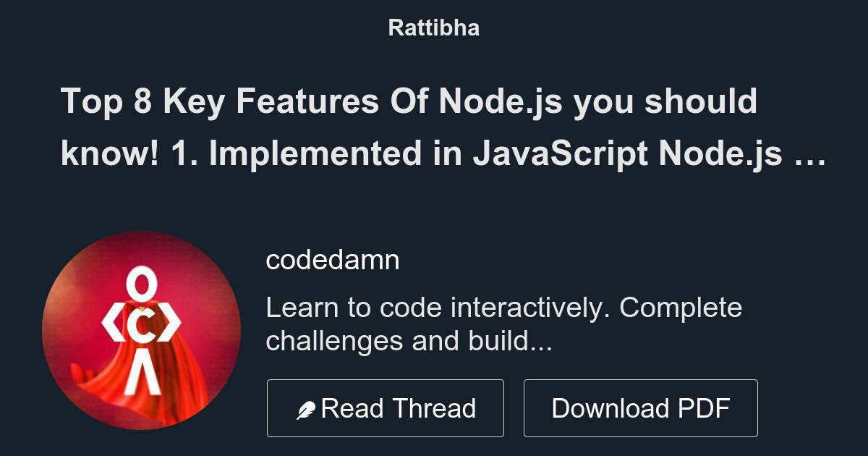Click the white C bracket logo figure
Screen dimensions: 868x456
coord(142,331)
